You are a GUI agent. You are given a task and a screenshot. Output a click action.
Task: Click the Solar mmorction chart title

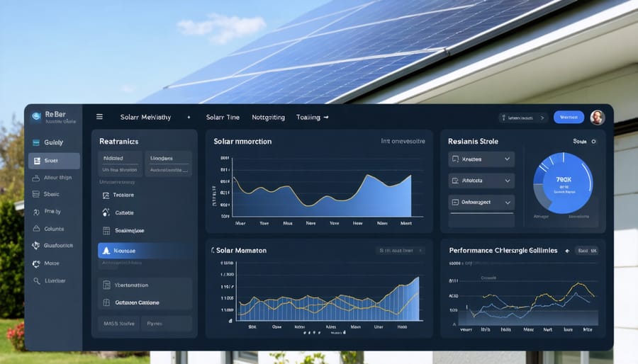point(242,142)
